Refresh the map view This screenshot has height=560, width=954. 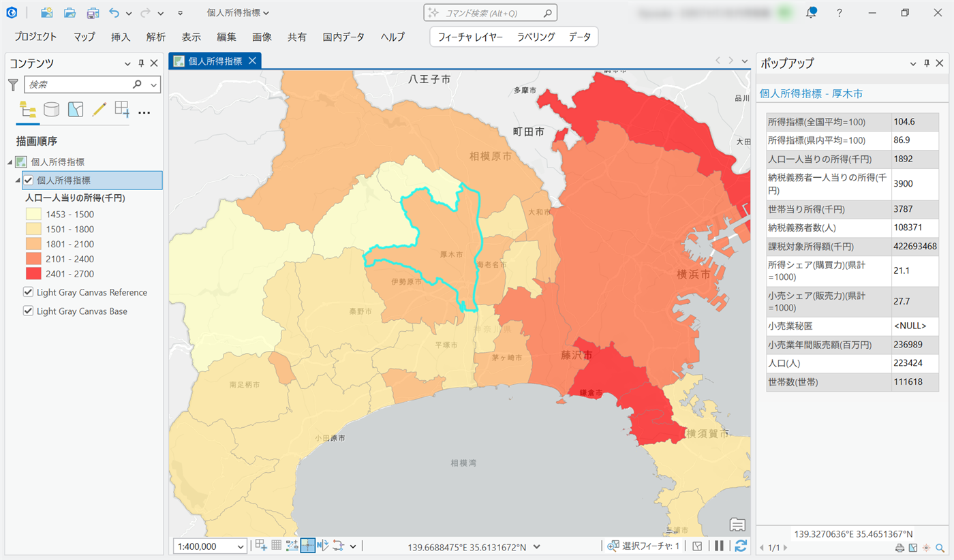tap(741, 546)
